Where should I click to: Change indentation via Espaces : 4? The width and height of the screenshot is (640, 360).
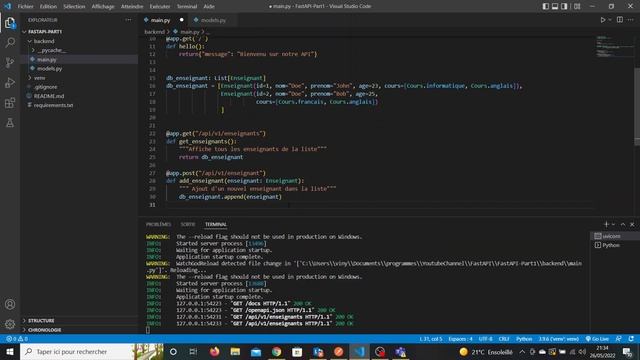460,339
